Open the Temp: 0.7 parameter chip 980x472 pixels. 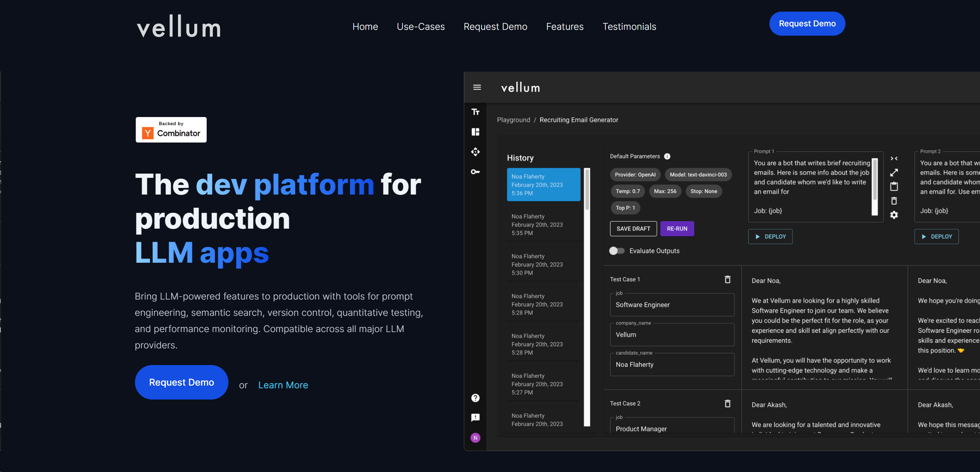pyautogui.click(x=628, y=191)
